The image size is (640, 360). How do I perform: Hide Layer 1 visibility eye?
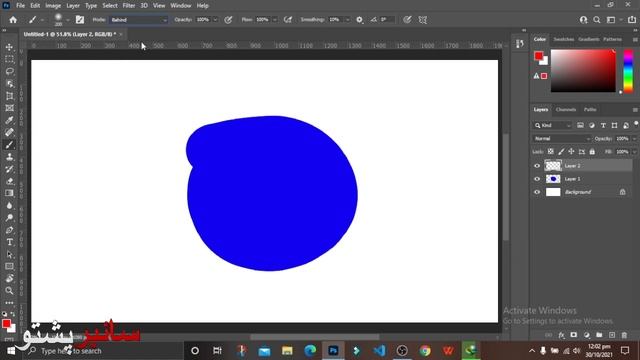tap(537, 179)
